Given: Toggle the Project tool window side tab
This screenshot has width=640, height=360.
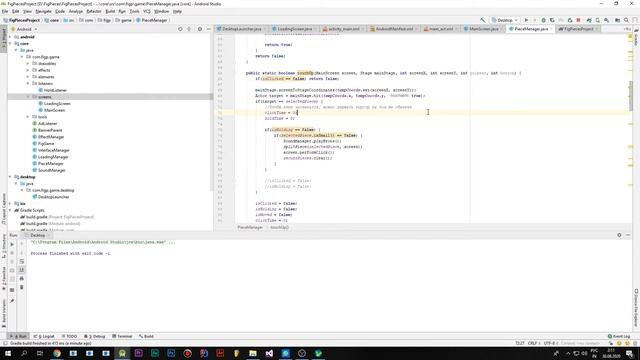Looking at the screenshot, I should [x=4, y=40].
